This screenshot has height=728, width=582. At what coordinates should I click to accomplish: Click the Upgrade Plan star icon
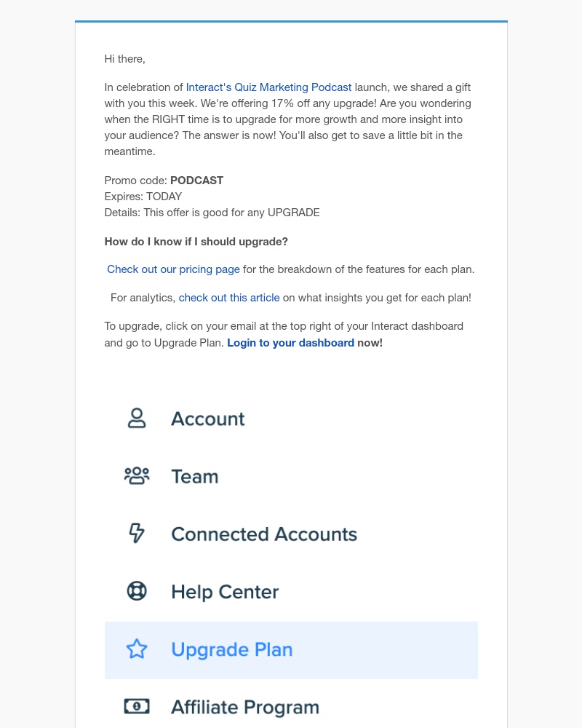click(137, 649)
